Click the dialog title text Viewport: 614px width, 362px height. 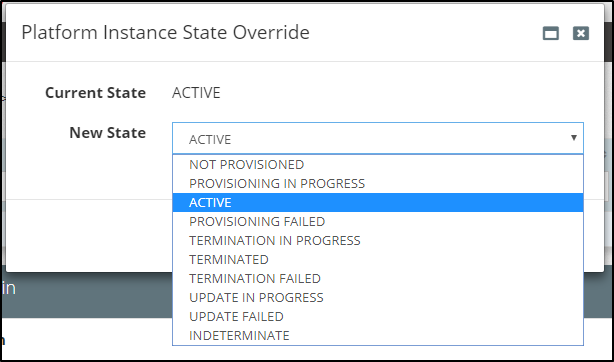coord(165,33)
